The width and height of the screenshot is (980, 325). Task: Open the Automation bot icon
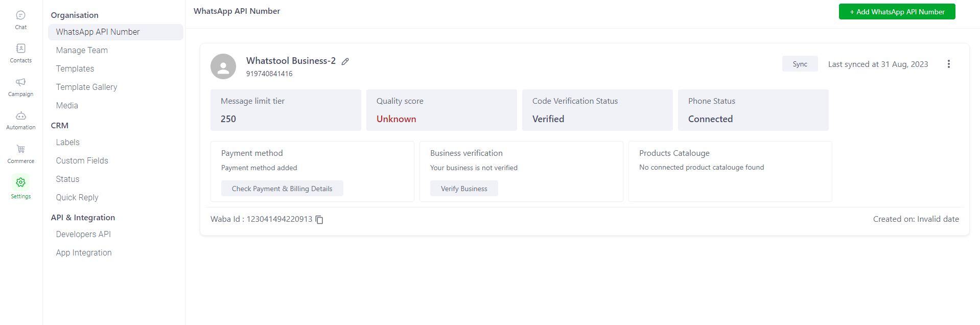click(20, 116)
